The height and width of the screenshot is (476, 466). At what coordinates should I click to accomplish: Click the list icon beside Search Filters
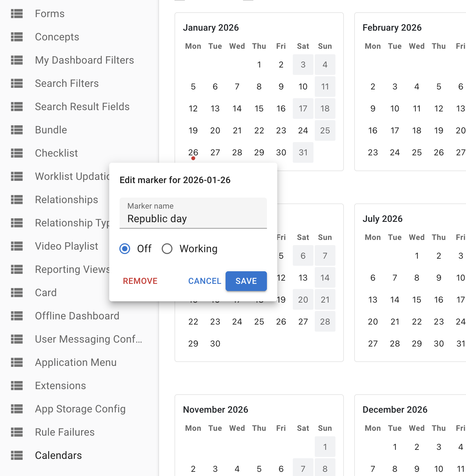click(x=17, y=83)
